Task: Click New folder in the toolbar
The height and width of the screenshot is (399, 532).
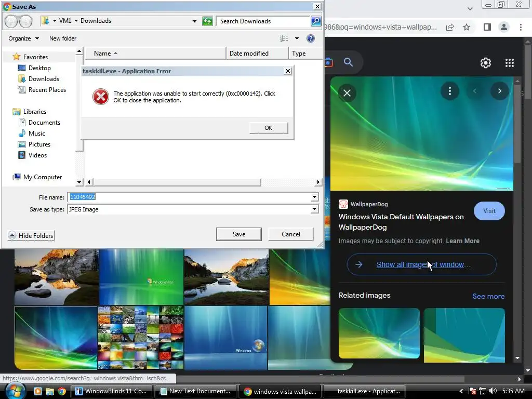Action: (x=63, y=38)
